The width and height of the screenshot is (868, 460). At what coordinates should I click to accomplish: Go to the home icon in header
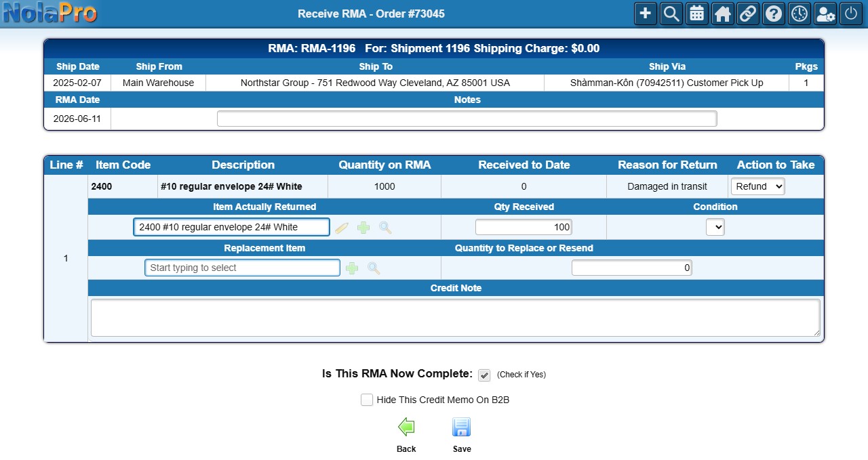[723, 14]
